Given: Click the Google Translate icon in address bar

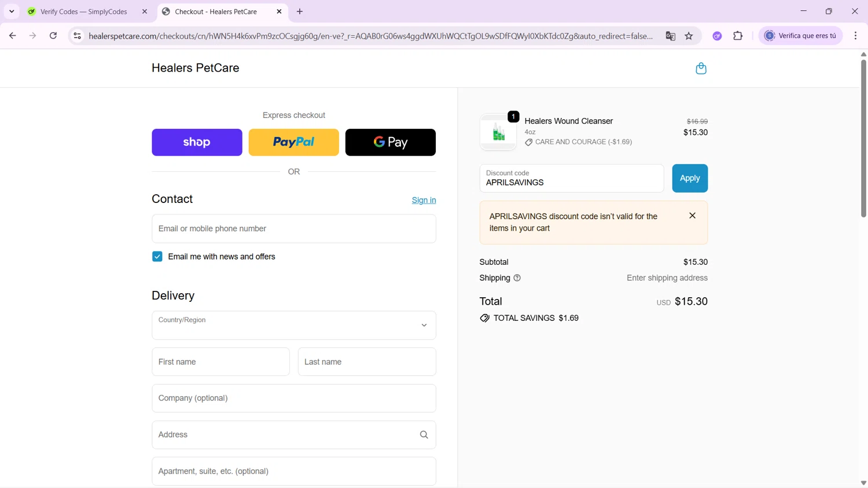Looking at the screenshot, I should (x=671, y=36).
